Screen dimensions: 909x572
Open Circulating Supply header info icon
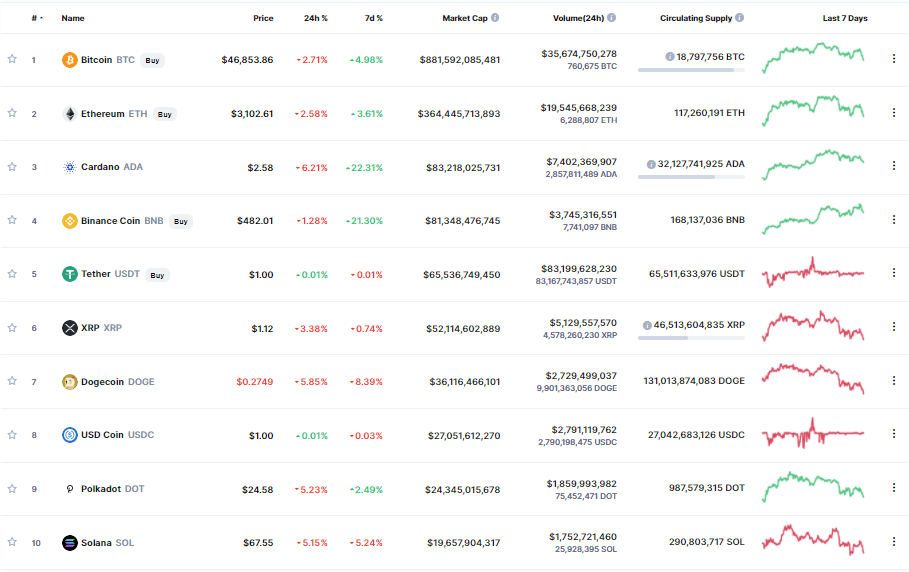point(740,18)
